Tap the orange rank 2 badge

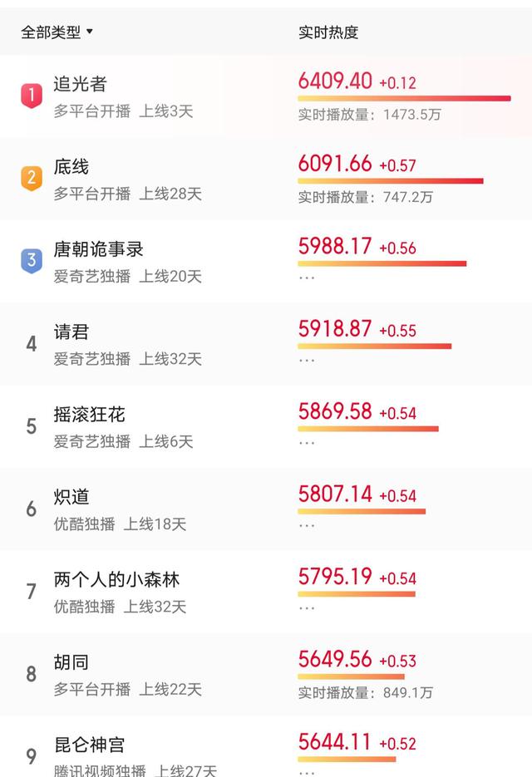pos(31,178)
